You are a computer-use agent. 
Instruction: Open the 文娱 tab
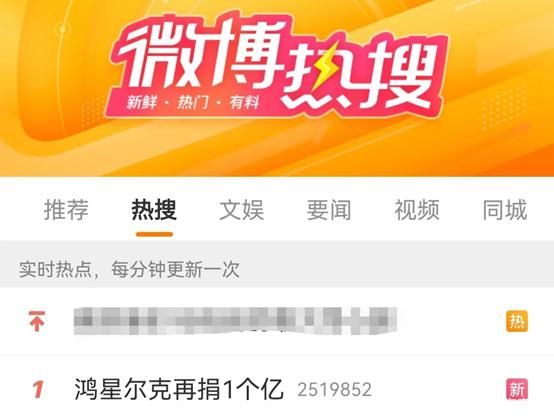tap(242, 210)
